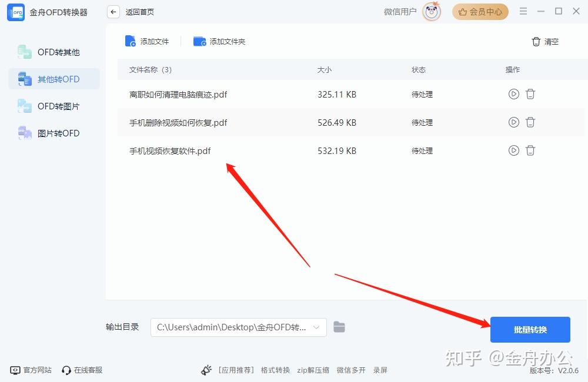Click the 大小 column header
This screenshot has height=382, width=588.
[x=325, y=70]
